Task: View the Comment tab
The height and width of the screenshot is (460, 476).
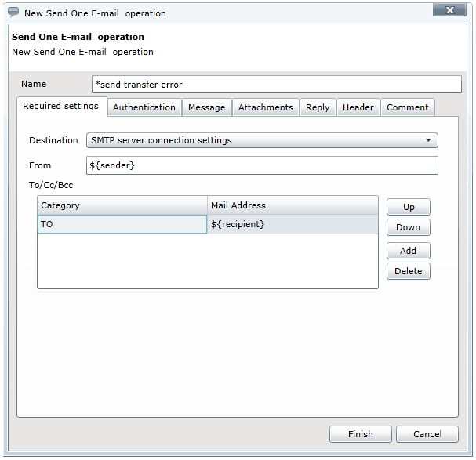Action: pos(407,107)
